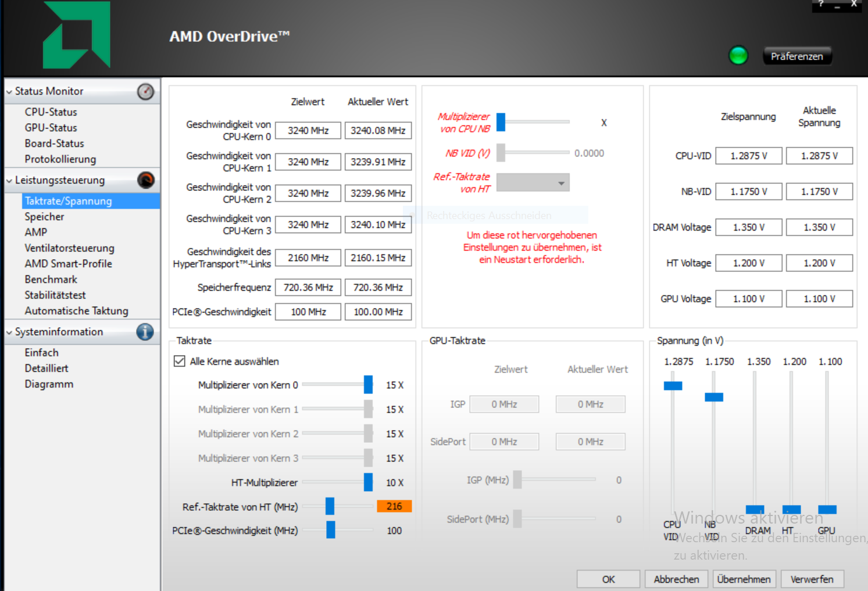Open the Stabilitätstest page
Image resolution: width=868 pixels, height=591 pixels.
(55, 295)
